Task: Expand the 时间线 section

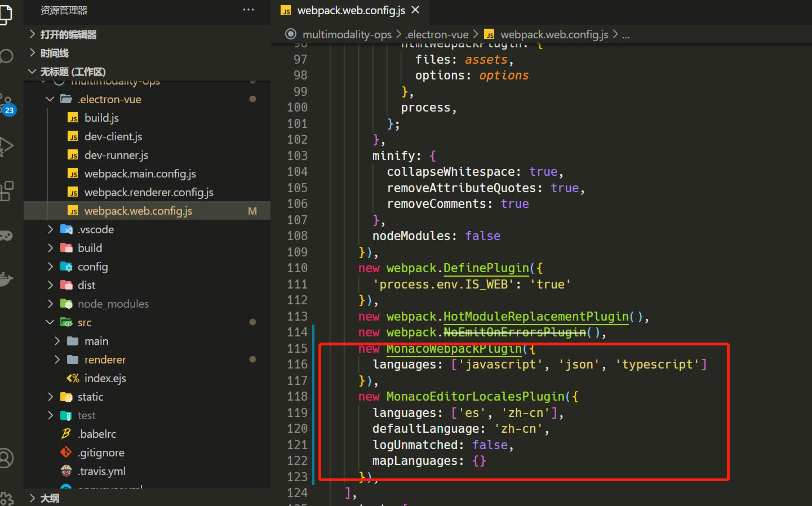Action: point(32,53)
